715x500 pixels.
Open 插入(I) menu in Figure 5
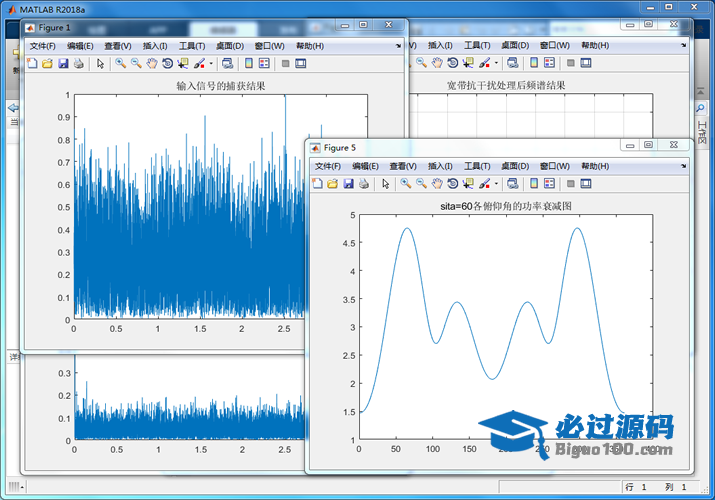pyautogui.click(x=440, y=166)
